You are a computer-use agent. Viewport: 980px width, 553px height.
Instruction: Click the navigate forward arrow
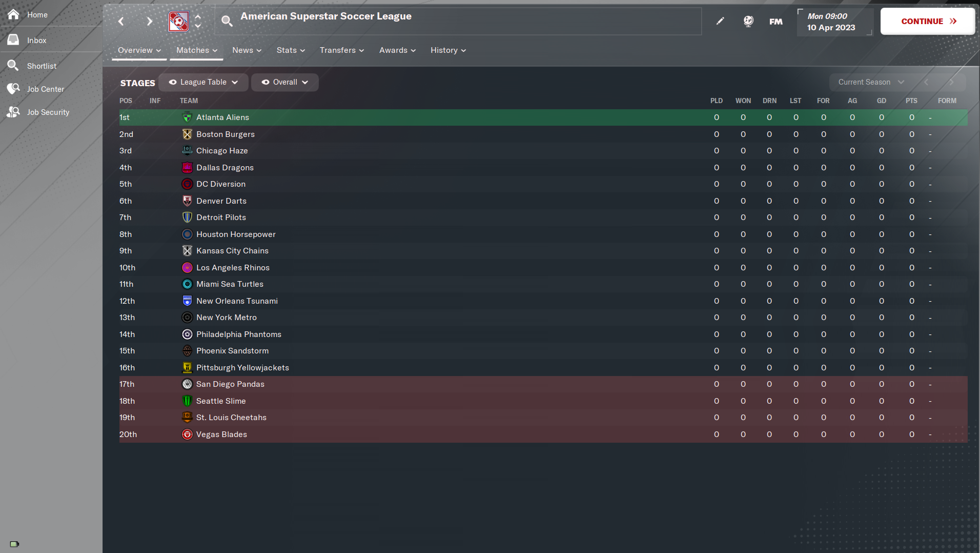coord(149,21)
